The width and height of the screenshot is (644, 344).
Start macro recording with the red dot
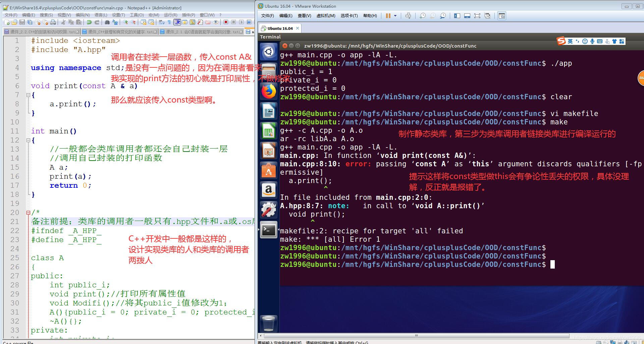[x=226, y=22]
